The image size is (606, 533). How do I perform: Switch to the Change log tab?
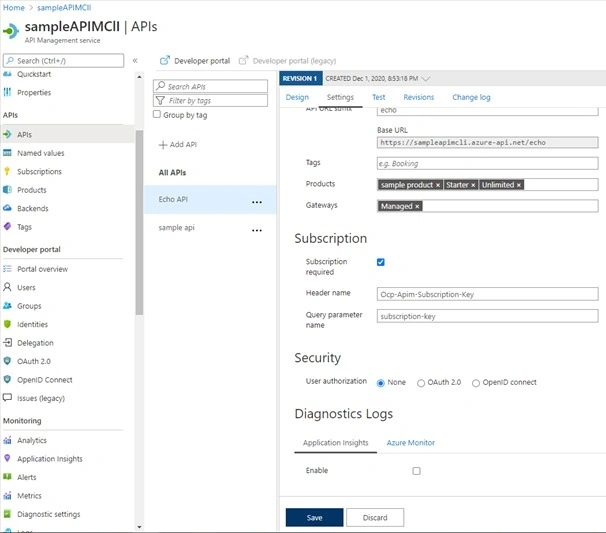(471, 97)
